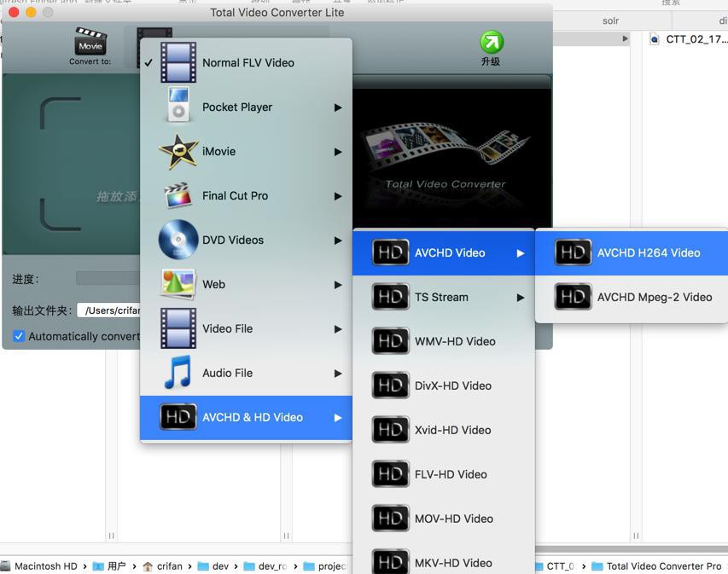Image resolution: width=728 pixels, height=574 pixels.
Task: Click HD icon beside AVCHD H264 Video
Action: click(x=573, y=252)
